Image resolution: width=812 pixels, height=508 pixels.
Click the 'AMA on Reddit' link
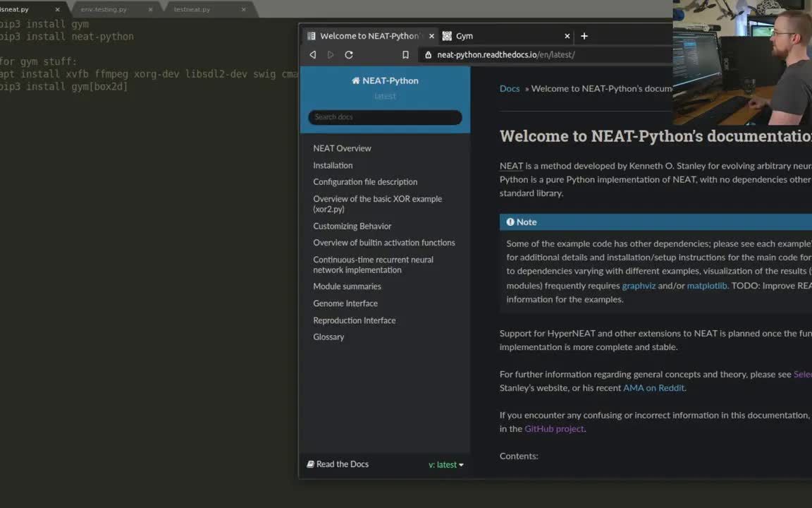653,387
